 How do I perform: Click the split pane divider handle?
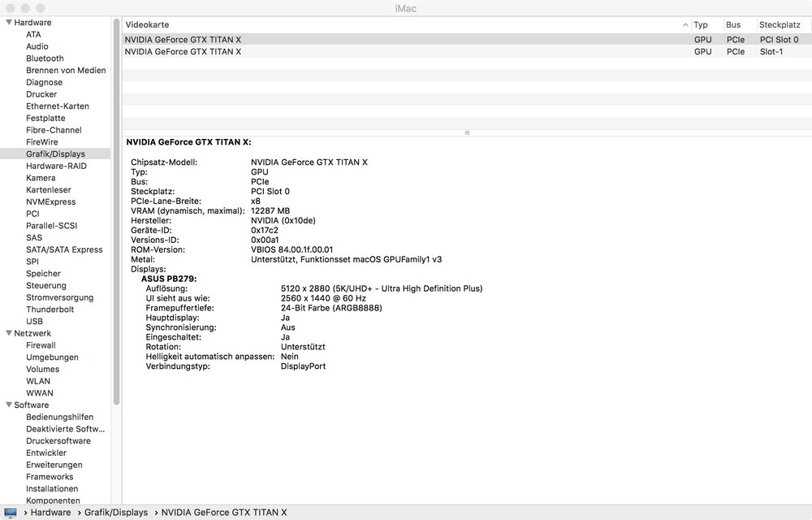(467, 132)
